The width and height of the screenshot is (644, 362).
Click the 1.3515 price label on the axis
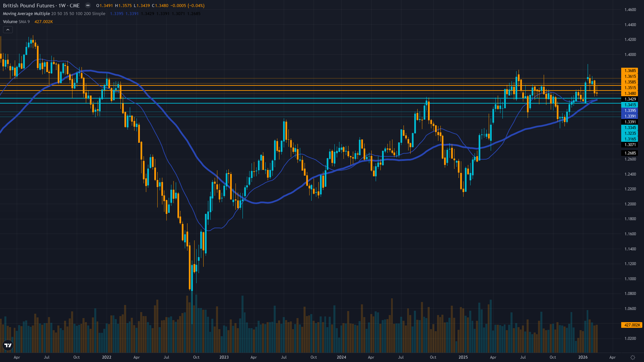point(630,88)
